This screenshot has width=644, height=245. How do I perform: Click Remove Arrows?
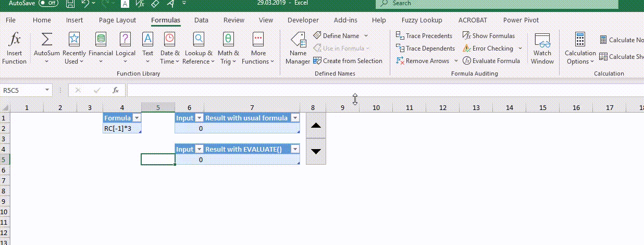point(422,60)
